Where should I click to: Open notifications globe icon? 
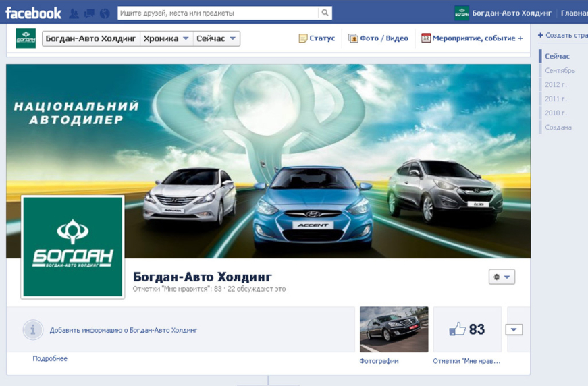pos(105,13)
